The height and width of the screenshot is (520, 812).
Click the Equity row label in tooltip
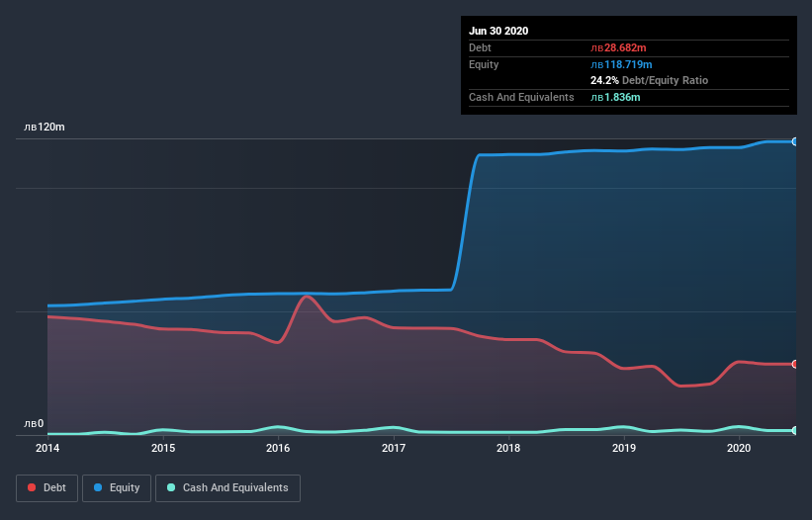click(x=484, y=64)
